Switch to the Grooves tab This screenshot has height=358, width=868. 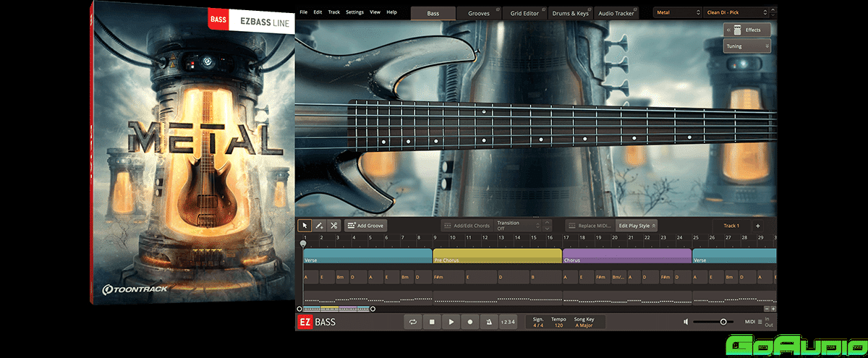tap(478, 13)
